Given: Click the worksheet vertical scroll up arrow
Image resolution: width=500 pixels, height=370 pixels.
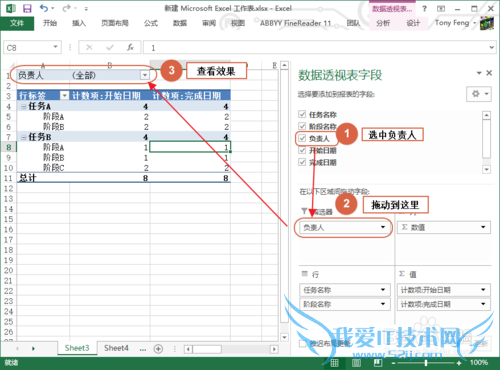Looking at the screenshot, I should (x=284, y=65).
